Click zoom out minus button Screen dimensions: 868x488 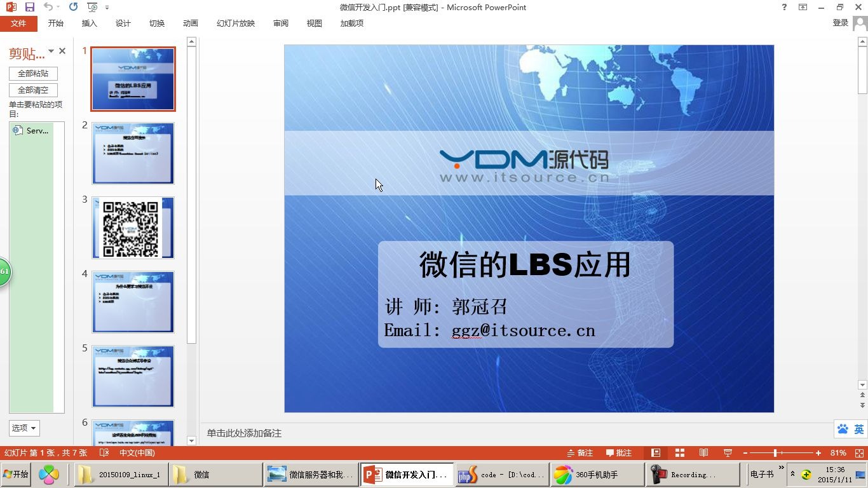click(745, 453)
